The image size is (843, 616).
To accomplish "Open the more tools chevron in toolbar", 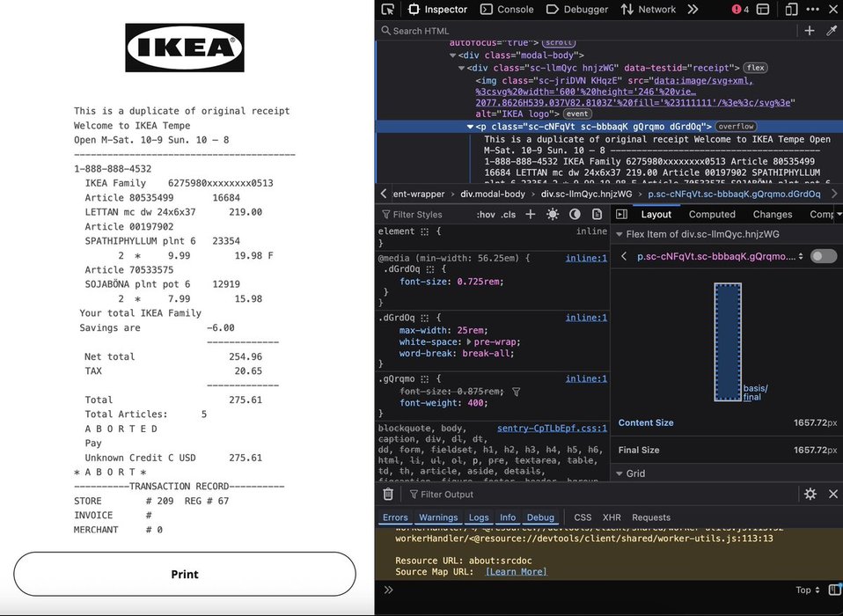I will pyautogui.click(x=693, y=9).
